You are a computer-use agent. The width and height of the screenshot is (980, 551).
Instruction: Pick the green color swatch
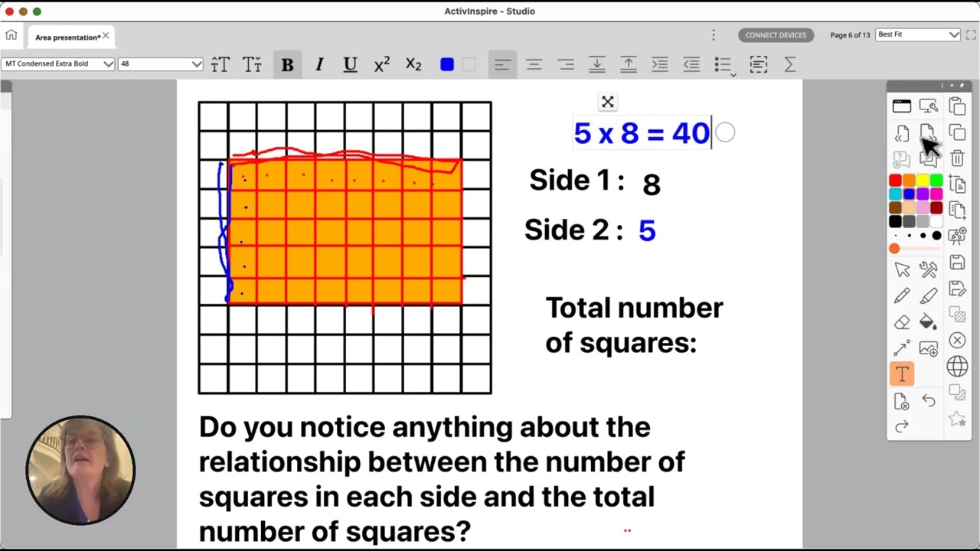(x=936, y=181)
